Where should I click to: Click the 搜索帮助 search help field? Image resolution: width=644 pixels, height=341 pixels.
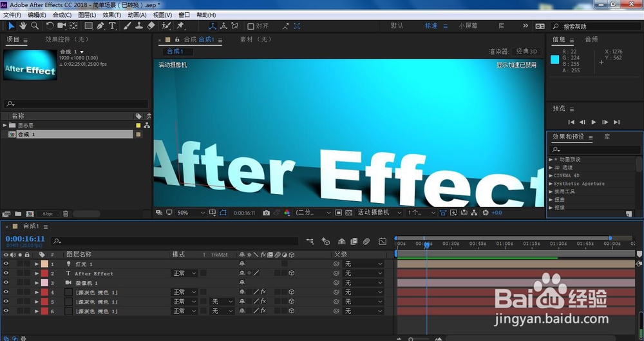click(x=596, y=26)
